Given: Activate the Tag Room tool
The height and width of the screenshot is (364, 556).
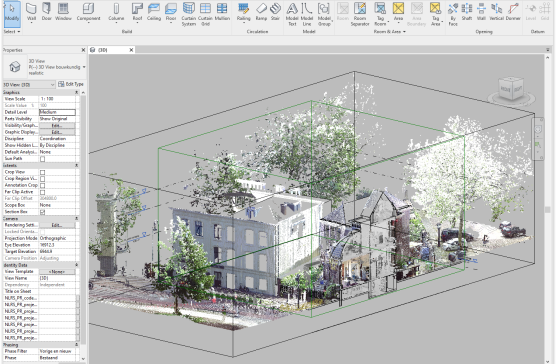Looking at the screenshot, I should tap(380, 14).
